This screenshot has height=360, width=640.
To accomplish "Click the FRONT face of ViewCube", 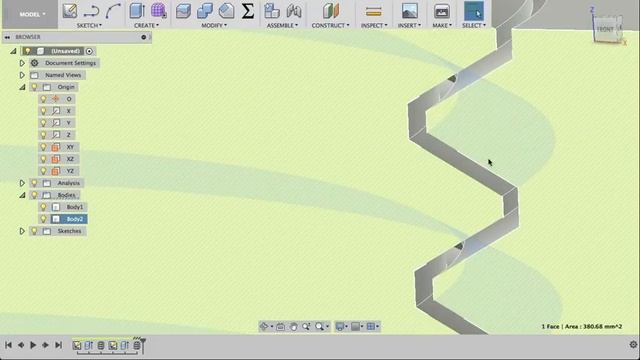I will tap(605, 29).
